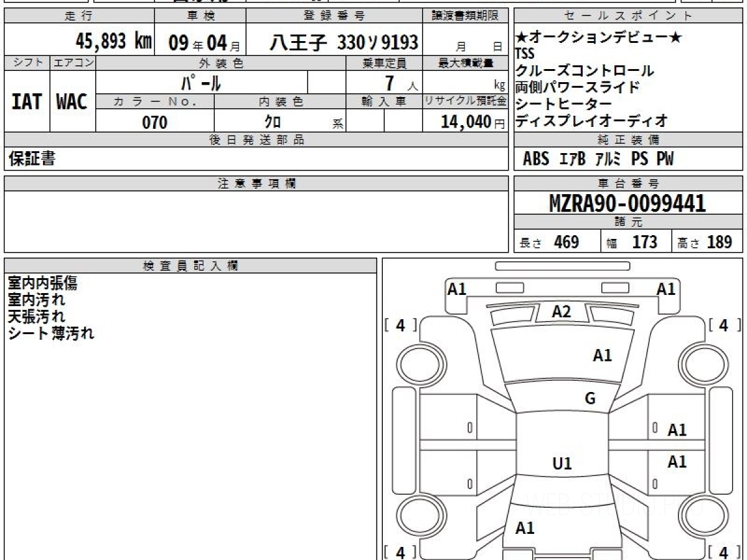
Task: Select ABS in standard equipment
Action: [536, 159]
